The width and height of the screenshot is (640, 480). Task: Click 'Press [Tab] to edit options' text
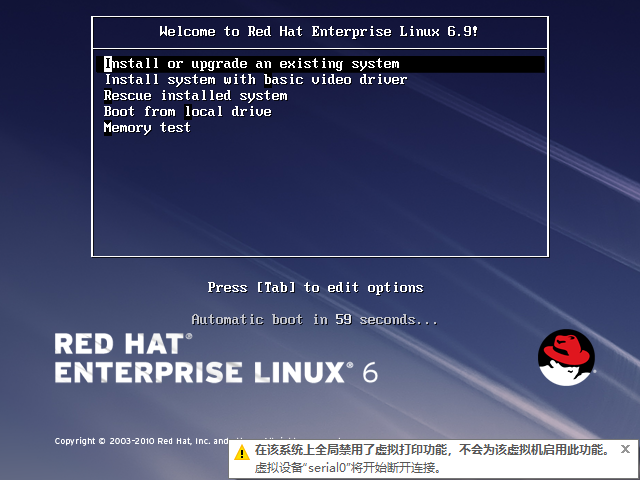click(x=315, y=287)
